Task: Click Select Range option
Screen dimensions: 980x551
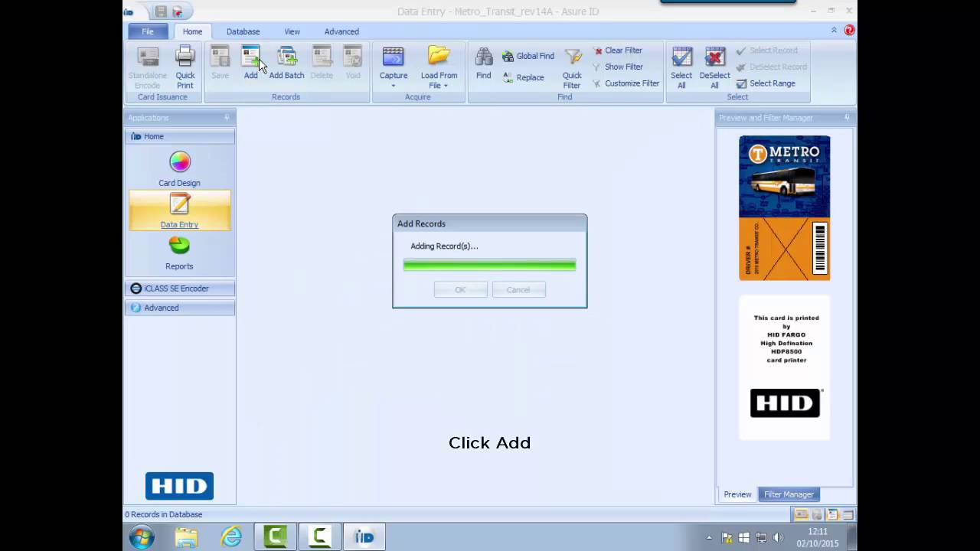Action: pyautogui.click(x=765, y=83)
